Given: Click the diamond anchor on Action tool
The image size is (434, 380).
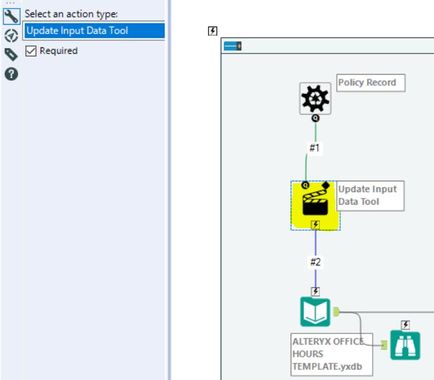Looking at the screenshot, I should click(325, 185).
